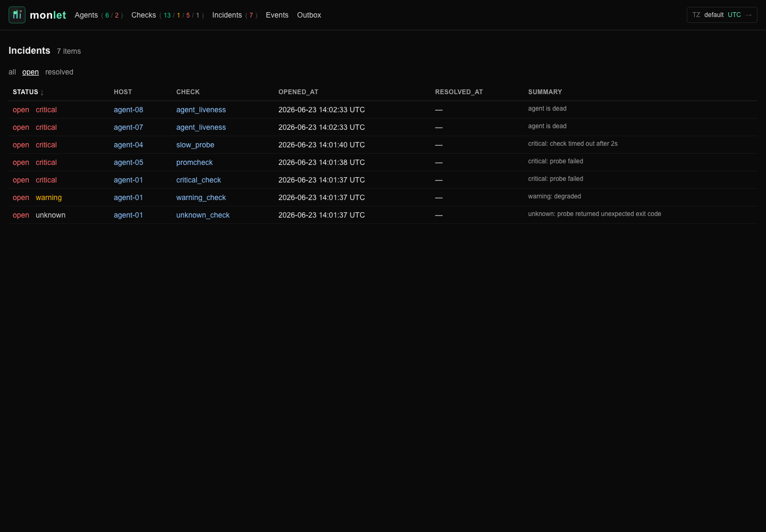This screenshot has height=532, width=766.
Task: Select the resolved incidents filter
Action: tap(59, 72)
